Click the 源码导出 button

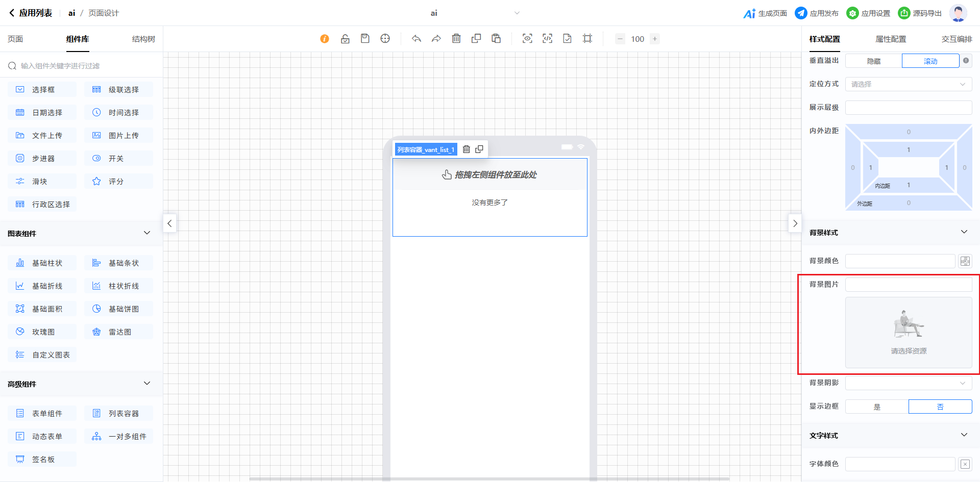click(x=920, y=13)
